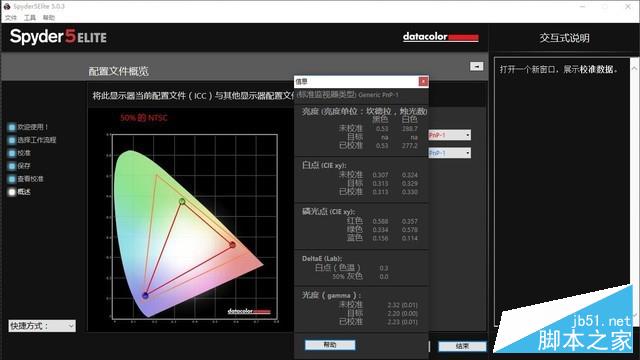Close the 信息 information dialog
640x360 pixels.
(423, 82)
